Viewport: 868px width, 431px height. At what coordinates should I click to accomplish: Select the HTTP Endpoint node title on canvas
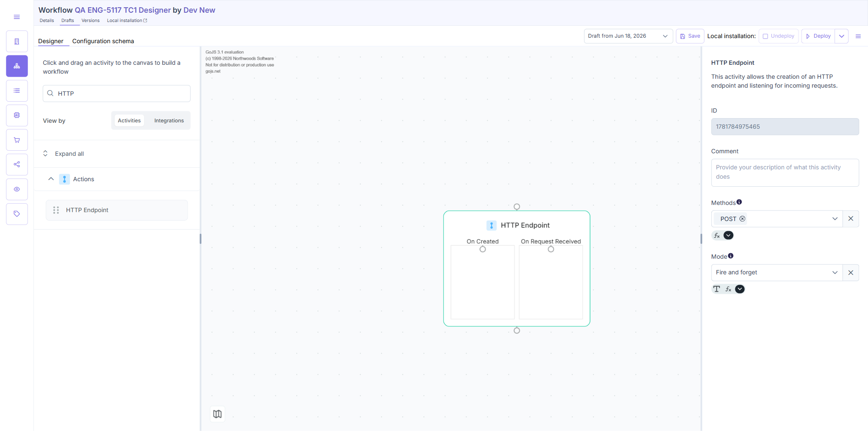525,225
